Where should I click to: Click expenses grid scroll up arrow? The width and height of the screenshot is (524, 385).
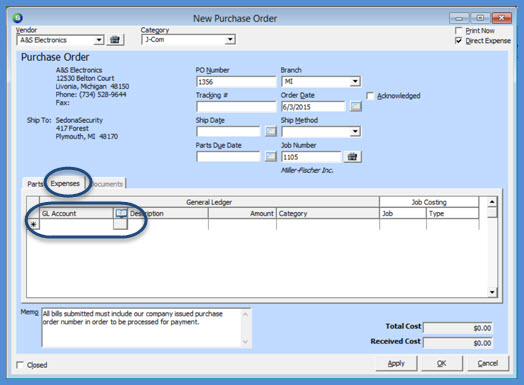point(492,202)
